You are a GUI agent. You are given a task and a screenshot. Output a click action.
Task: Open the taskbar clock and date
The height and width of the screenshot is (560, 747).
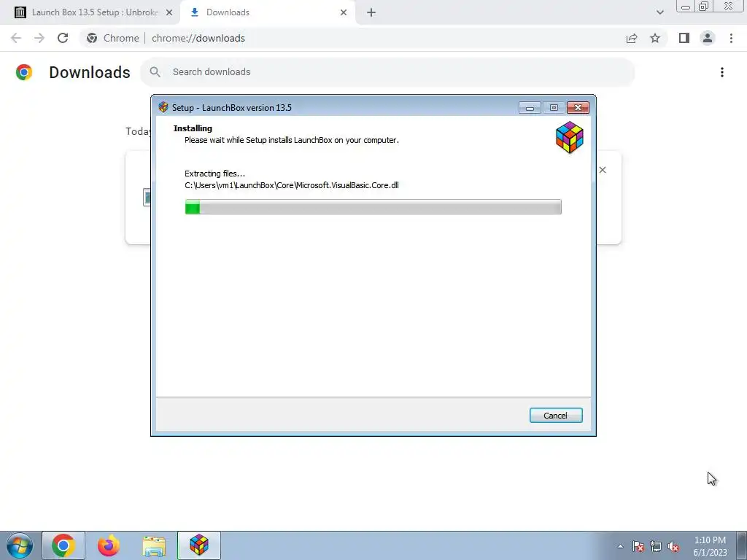(x=710, y=546)
